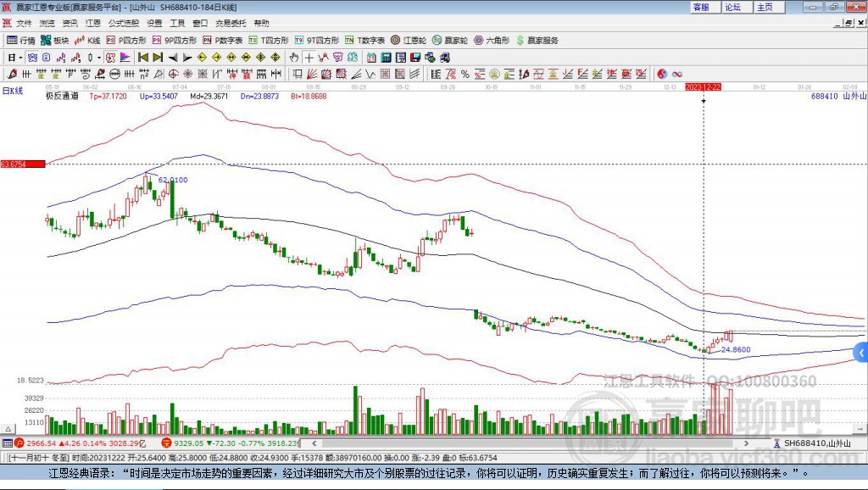868x490 pixels.
Task: Open the 文件 menu
Action: click(24, 23)
